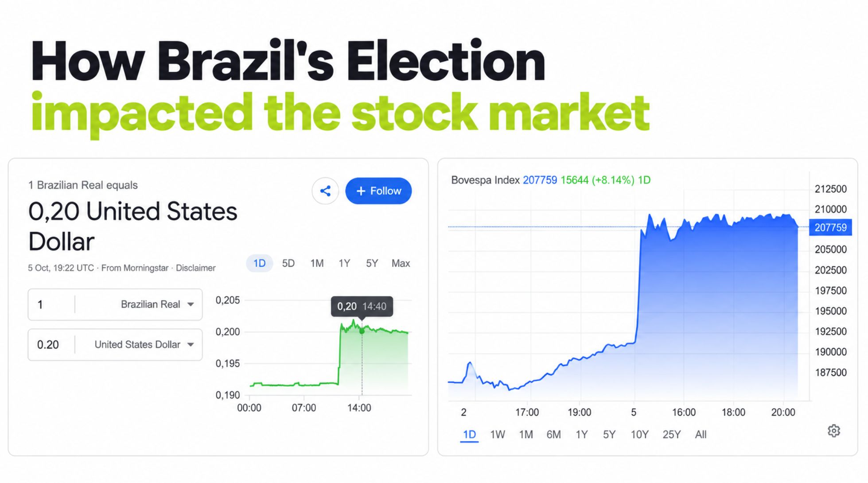
Task: Click the 207759 price marker label
Action: tap(830, 227)
